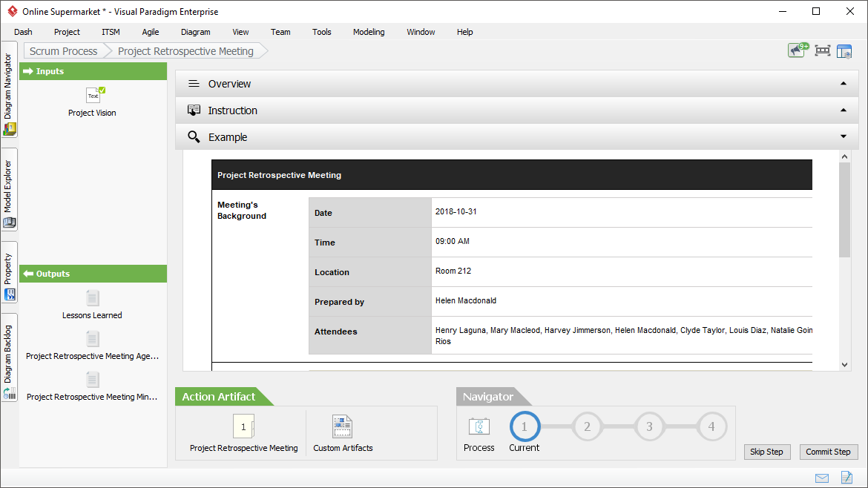Open the Project Retrospective Meeting action artifact icon
Image resolution: width=868 pixels, height=488 pixels.
pyautogui.click(x=243, y=426)
